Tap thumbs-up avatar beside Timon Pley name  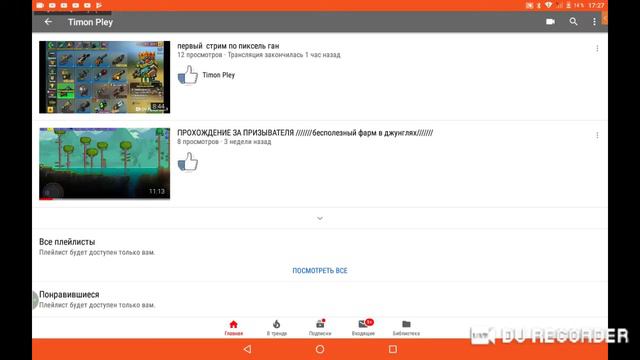(x=188, y=75)
